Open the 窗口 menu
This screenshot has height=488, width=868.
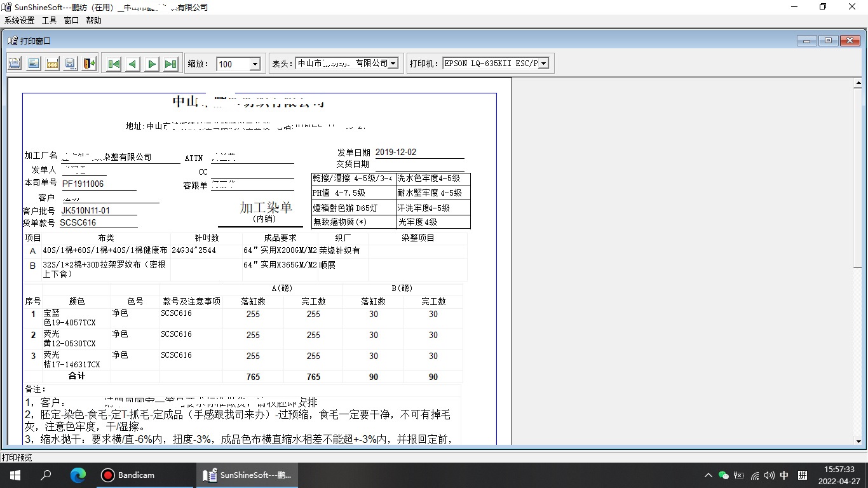71,20
